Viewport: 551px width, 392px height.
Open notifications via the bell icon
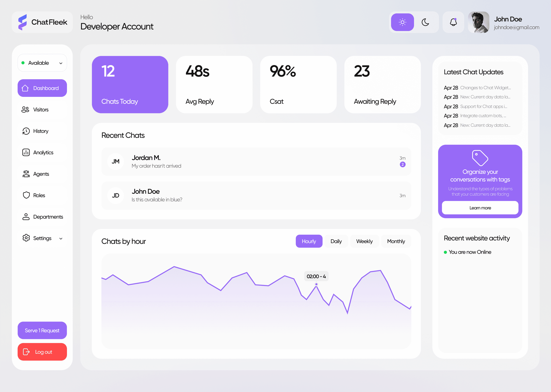click(x=453, y=22)
